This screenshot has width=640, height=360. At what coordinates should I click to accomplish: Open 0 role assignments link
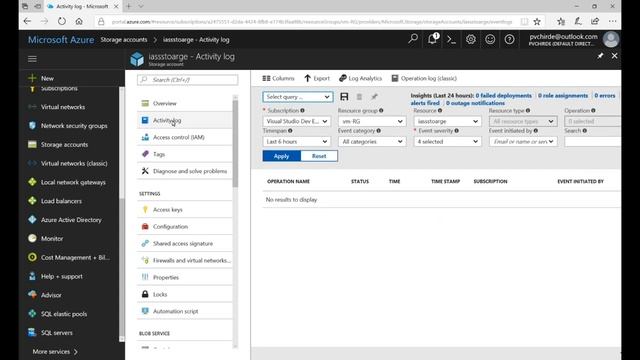pyautogui.click(x=563, y=96)
